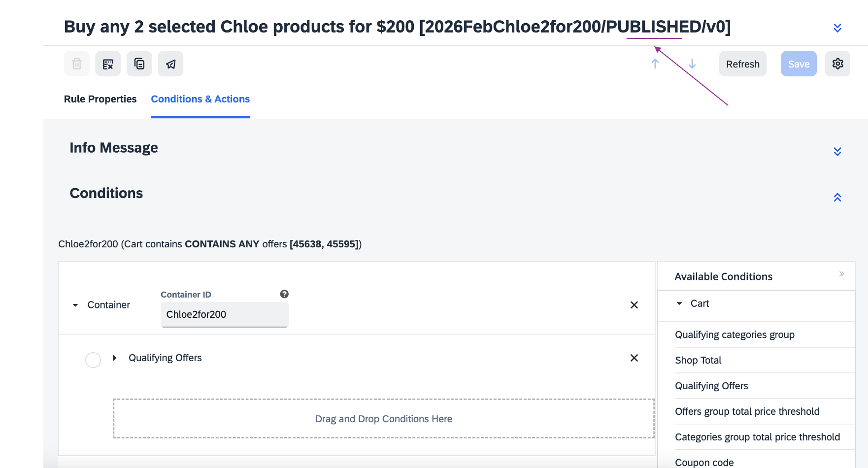Click the up arrow navigation icon
The width and height of the screenshot is (868, 468).
click(655, 64)
